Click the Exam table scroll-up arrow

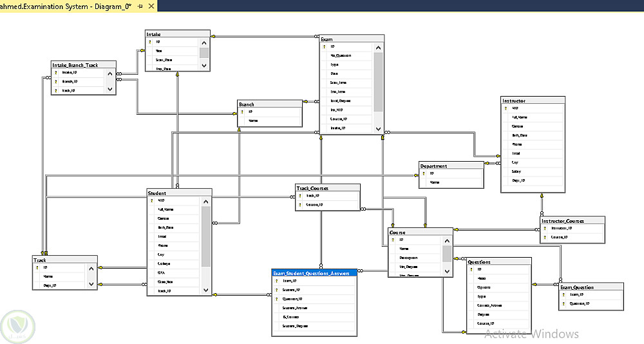pos(378,48)
